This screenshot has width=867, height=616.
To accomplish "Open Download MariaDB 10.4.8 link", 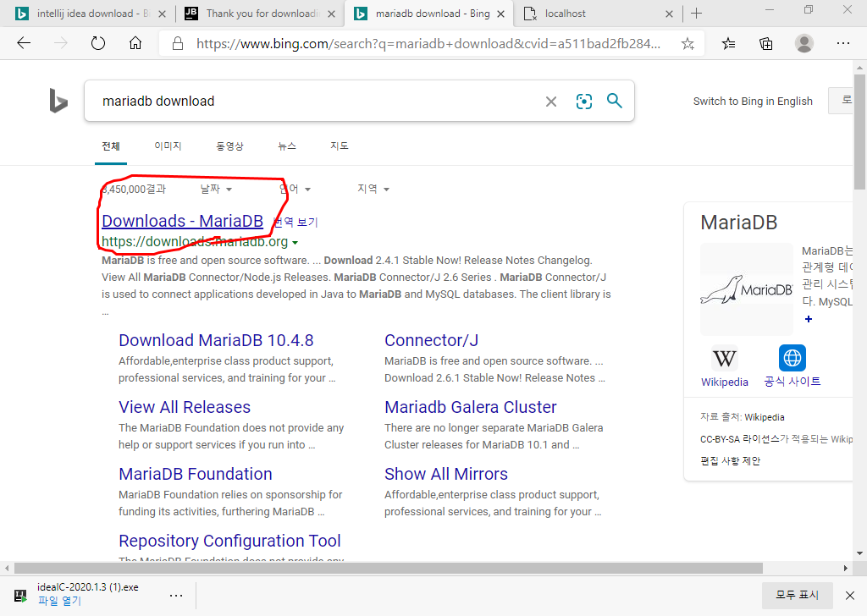I will click(216, 340).
